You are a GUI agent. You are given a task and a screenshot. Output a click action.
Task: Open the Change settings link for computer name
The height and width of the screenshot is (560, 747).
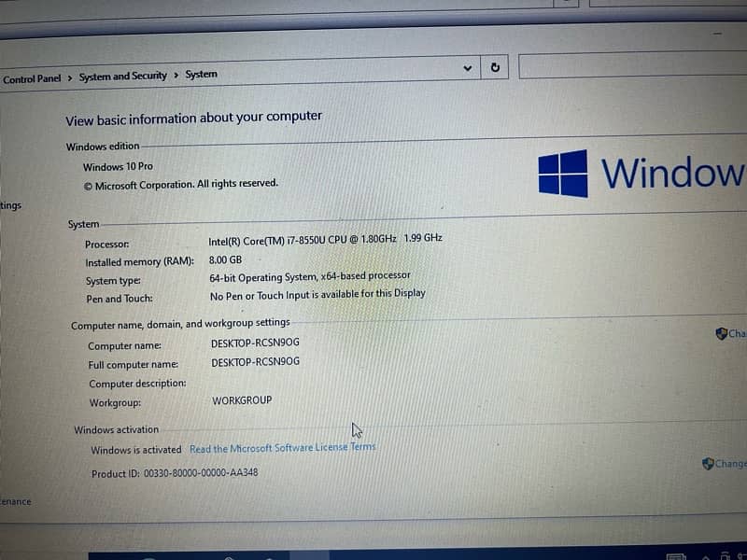[x=737, y=333]
